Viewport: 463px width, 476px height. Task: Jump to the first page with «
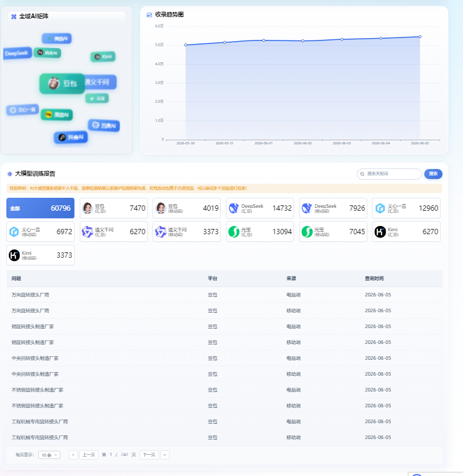tap(73, 455)
